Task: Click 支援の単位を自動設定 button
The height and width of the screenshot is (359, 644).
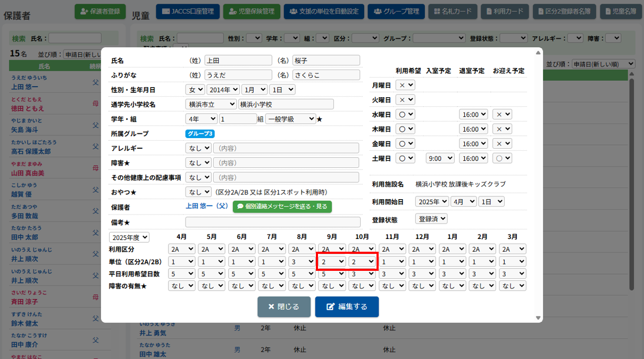Action: click(x=324, y=11)
